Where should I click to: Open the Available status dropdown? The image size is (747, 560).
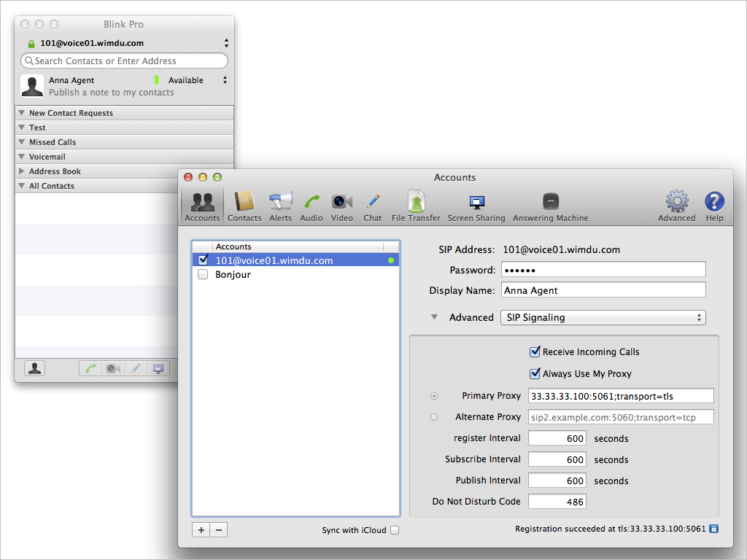pyautogui.click(x=225, y=80)
